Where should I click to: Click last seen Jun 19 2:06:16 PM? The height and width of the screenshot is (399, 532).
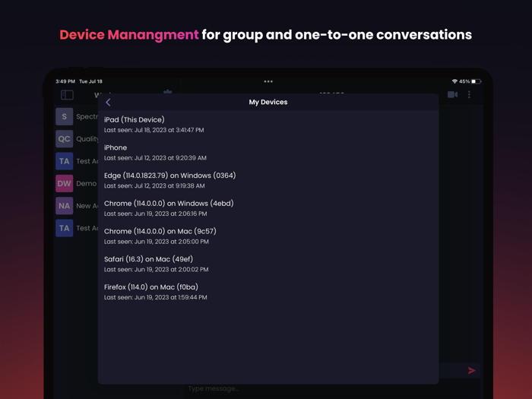(155, 214)
